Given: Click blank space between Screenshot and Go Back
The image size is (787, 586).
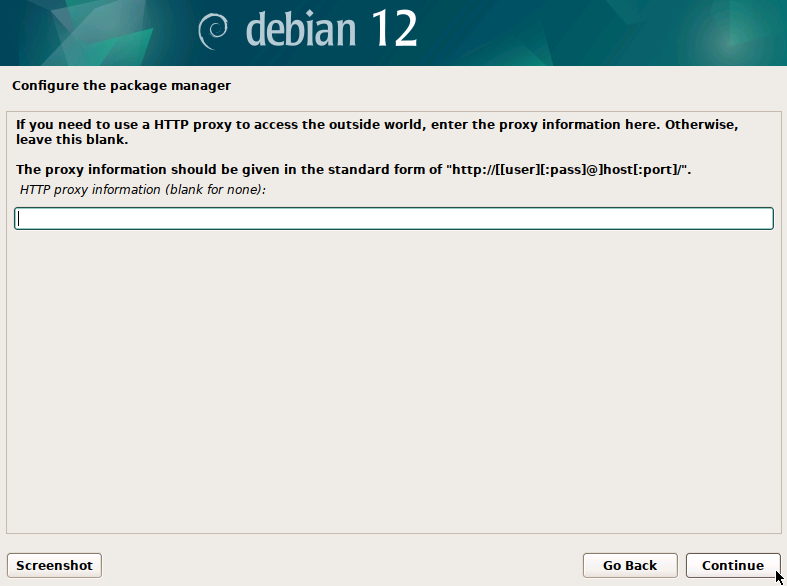Looking at the screenshot, I should click(340, 565).
